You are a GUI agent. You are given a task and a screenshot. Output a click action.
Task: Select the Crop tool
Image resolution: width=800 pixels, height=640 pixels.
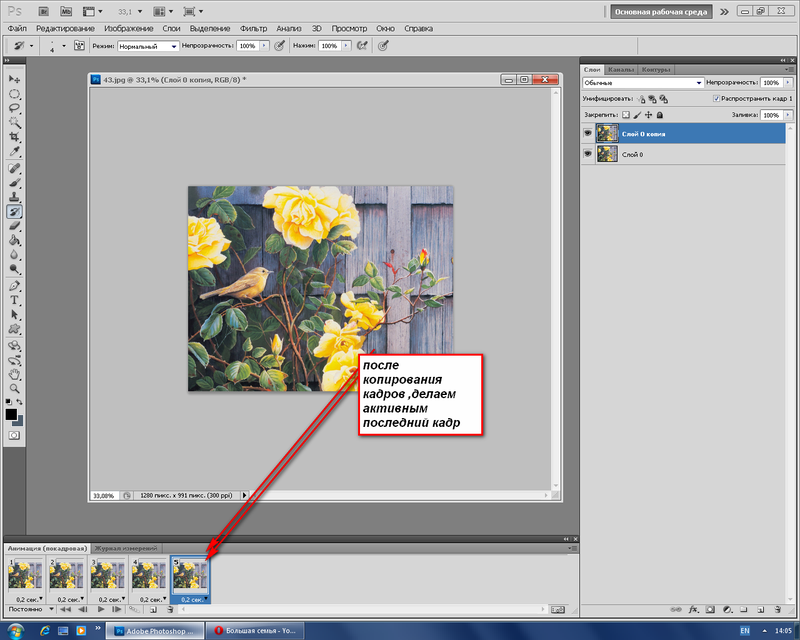pyautogui.click(x=14, y=137)
